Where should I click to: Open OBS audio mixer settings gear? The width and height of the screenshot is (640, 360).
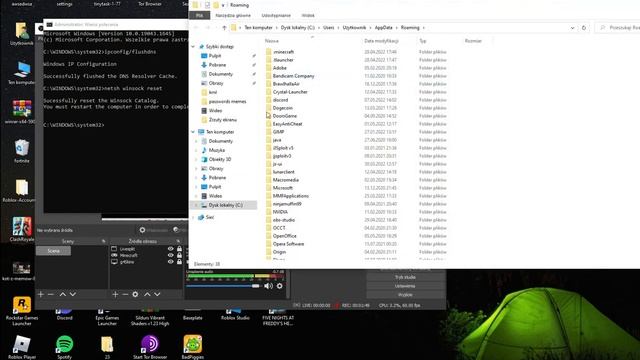(280, 286)
